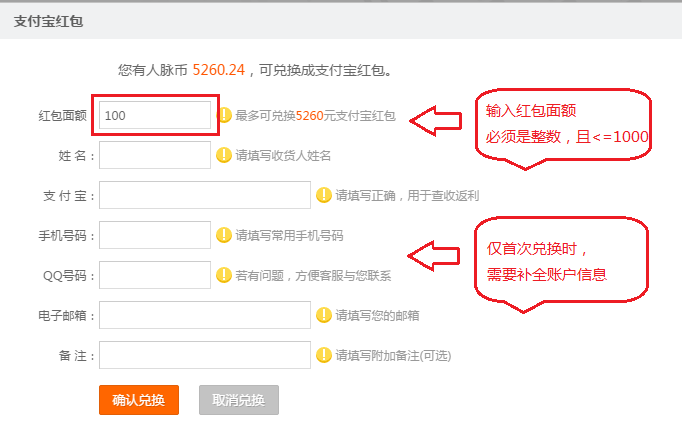Click hint text 若有问题，方便客服与您联系

313,276
